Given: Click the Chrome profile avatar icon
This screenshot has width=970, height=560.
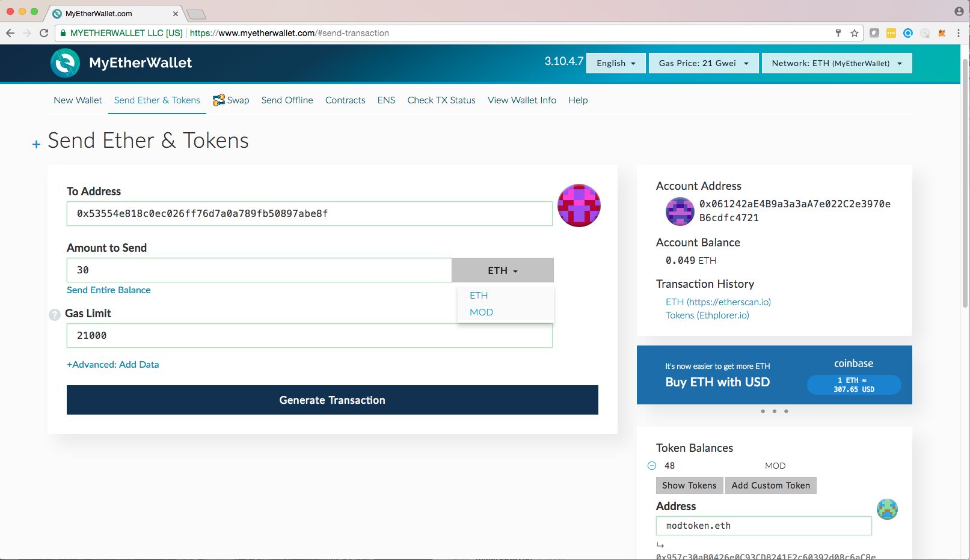Looking at the screenshot, I should pos(959,11).
